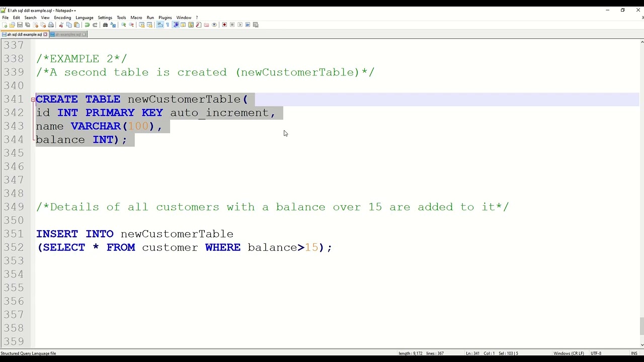Click 'Ln : 341' status bar position
Image resolution: width=644 pixels, height=362 pixels.
(473, 353)
